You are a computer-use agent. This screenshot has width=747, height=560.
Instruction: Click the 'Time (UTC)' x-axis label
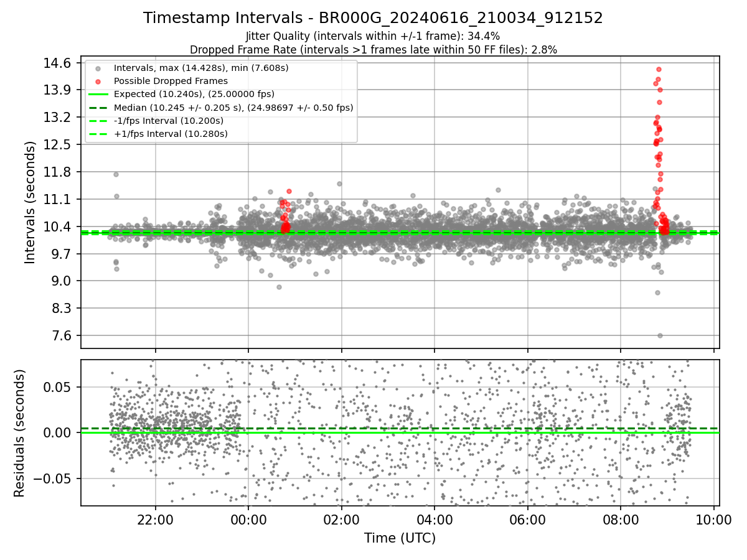pos(400,538)
